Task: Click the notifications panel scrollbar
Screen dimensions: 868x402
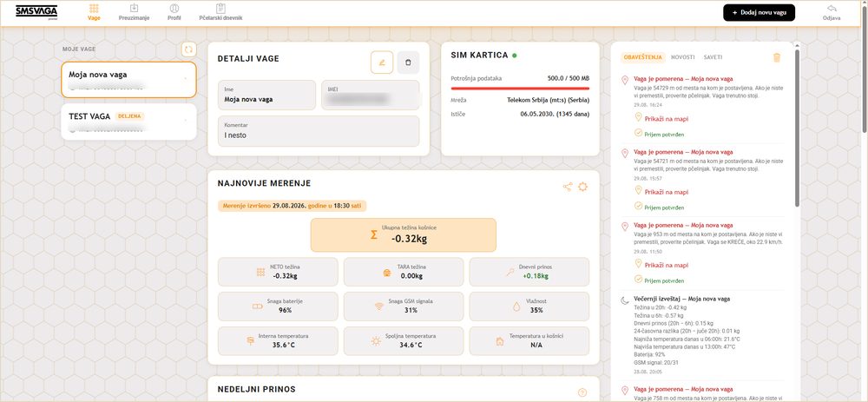Action: pos(797,129)
